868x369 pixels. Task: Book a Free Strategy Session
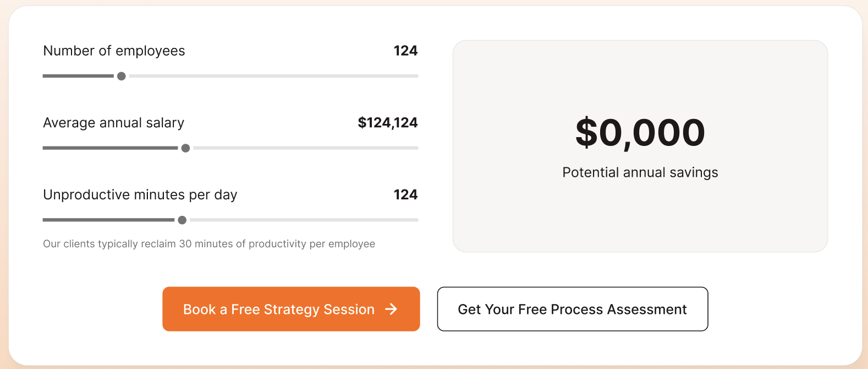[278, 309]
